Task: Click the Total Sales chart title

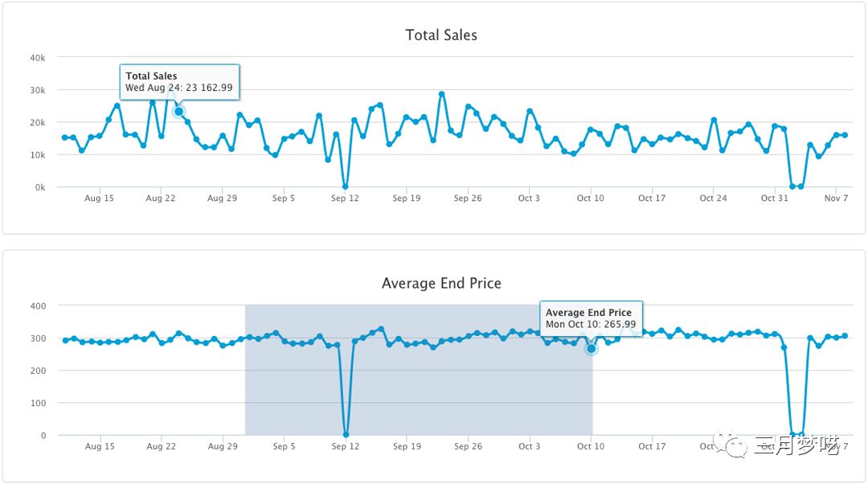Action: click(x=441, y=35)
